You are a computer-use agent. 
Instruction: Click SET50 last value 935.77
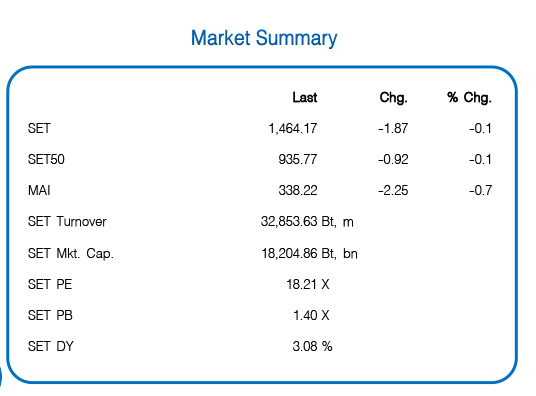298,160
